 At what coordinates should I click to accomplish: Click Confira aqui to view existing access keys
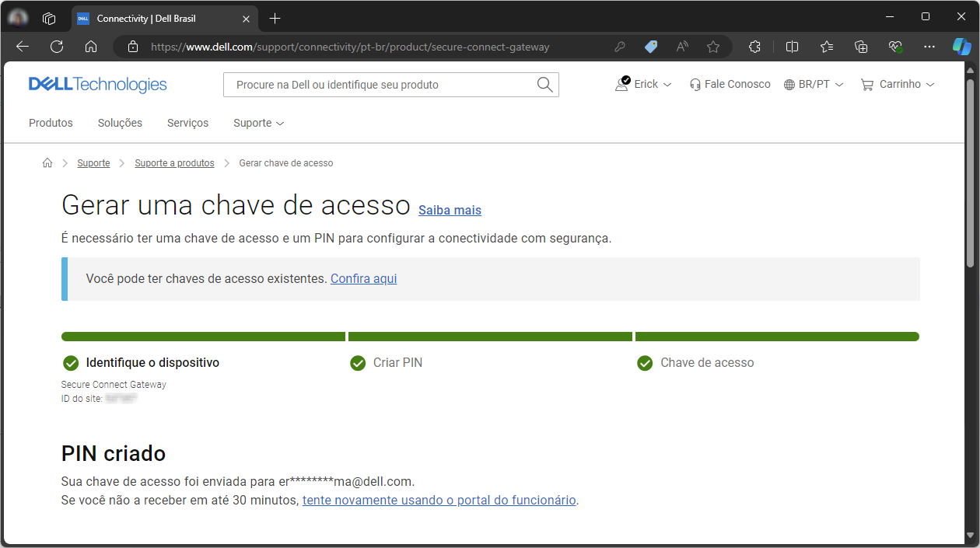pos(363,278)
